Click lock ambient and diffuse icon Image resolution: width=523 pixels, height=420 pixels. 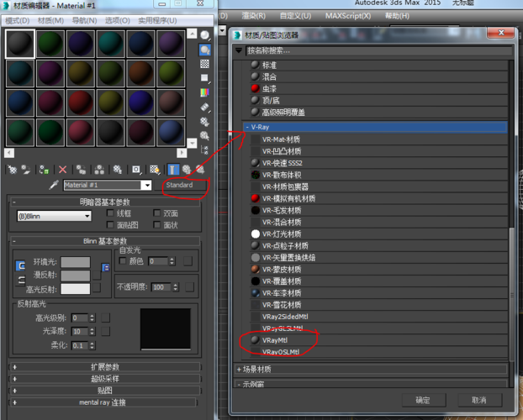[21, 265]
